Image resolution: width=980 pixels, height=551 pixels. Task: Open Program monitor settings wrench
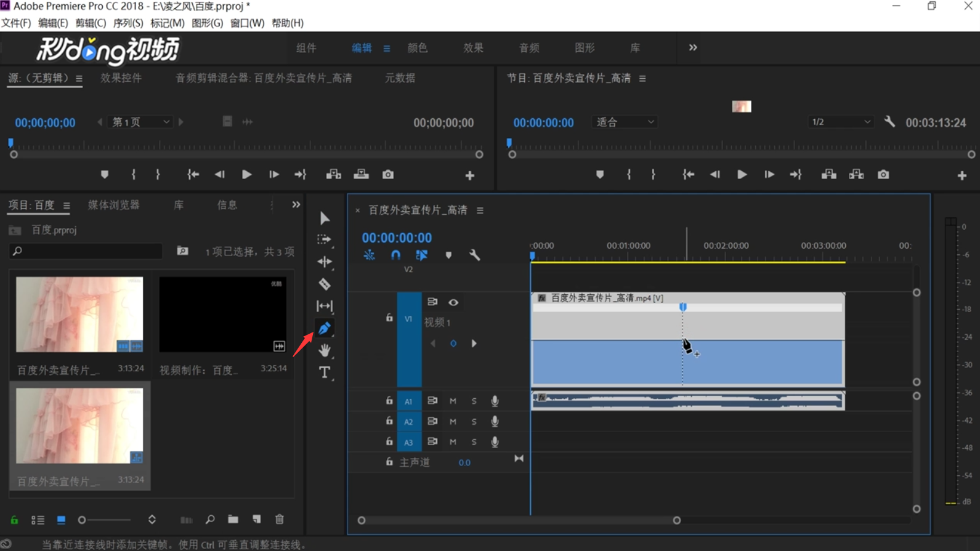(889, 122)
